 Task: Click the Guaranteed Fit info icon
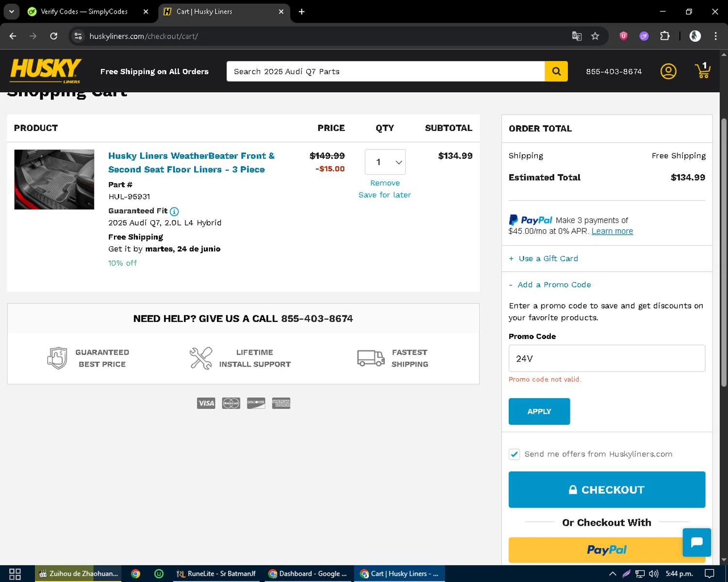[x=174, y=211]
